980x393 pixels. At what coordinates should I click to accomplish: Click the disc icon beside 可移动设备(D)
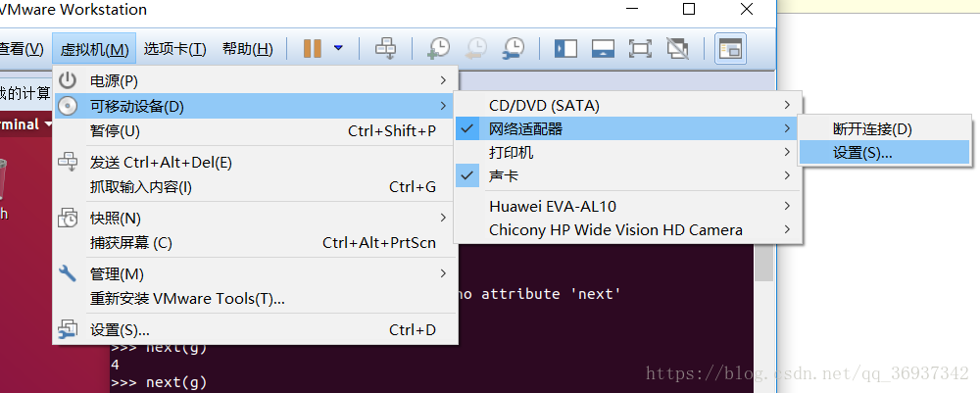[x=68, y=106]
